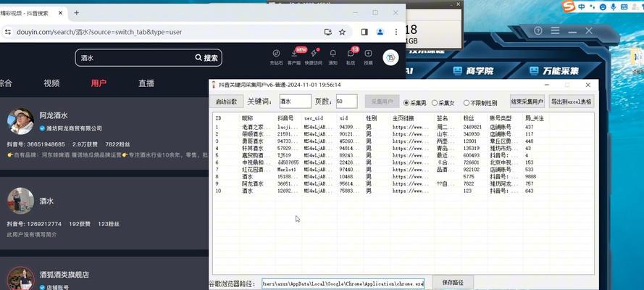Screen dimensions: 644x290
Task: Open the 酒水 user avatar thumbnail
Action: click(20, 201)
